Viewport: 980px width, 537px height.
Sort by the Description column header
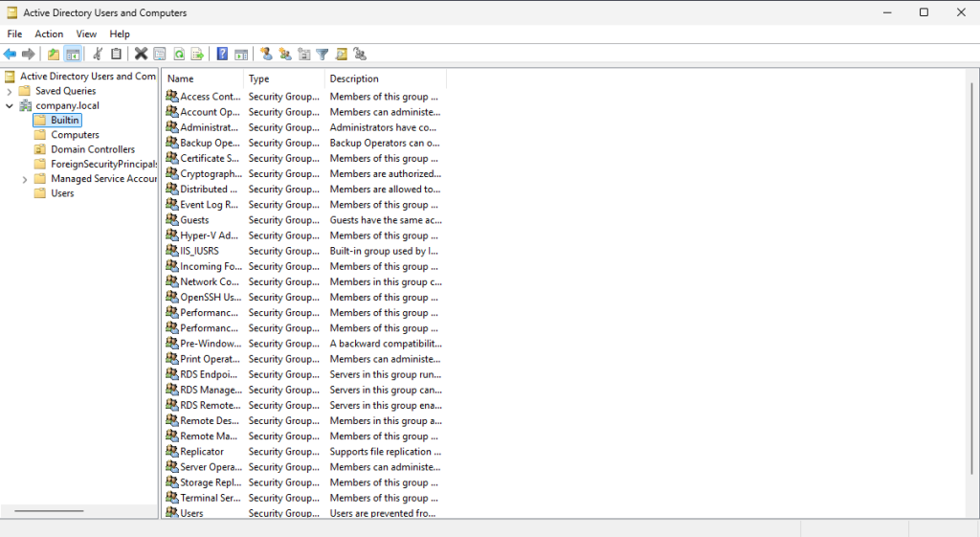point(386,78)
